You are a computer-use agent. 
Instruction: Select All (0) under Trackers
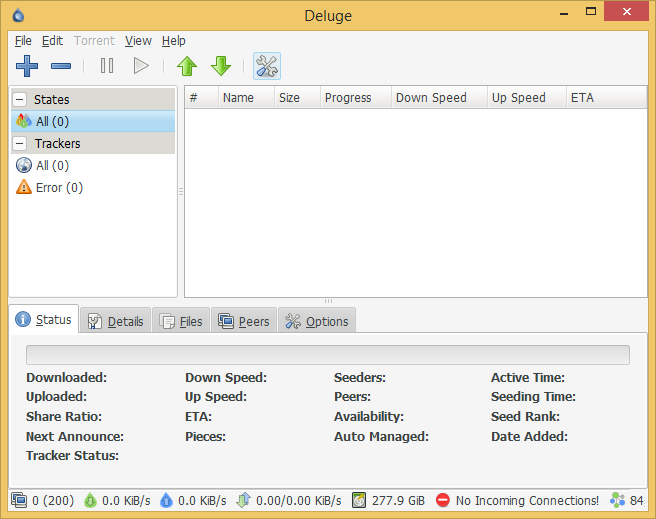[93, 165]
